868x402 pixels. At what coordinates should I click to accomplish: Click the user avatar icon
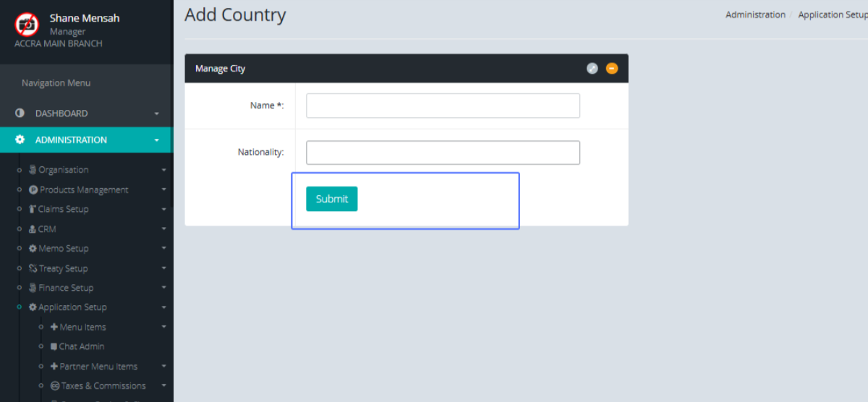pyautogui.click(x=27, y=25)
